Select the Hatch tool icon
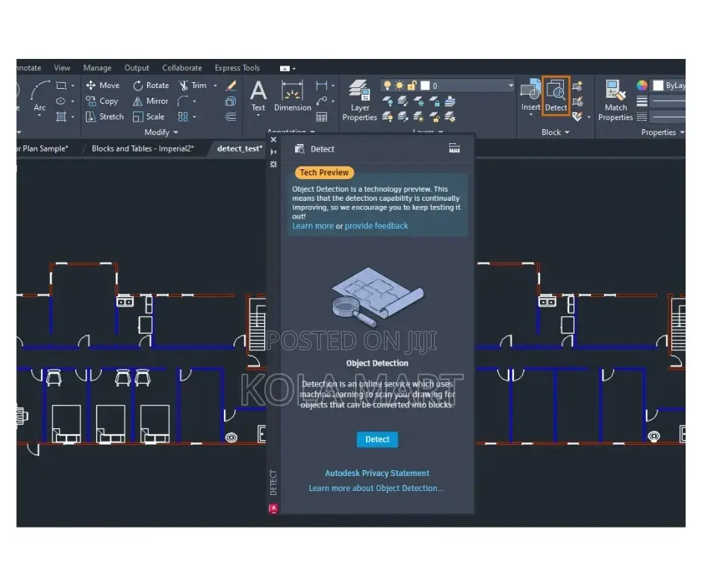This screenshot has height=588, width=702. [61, 117]
